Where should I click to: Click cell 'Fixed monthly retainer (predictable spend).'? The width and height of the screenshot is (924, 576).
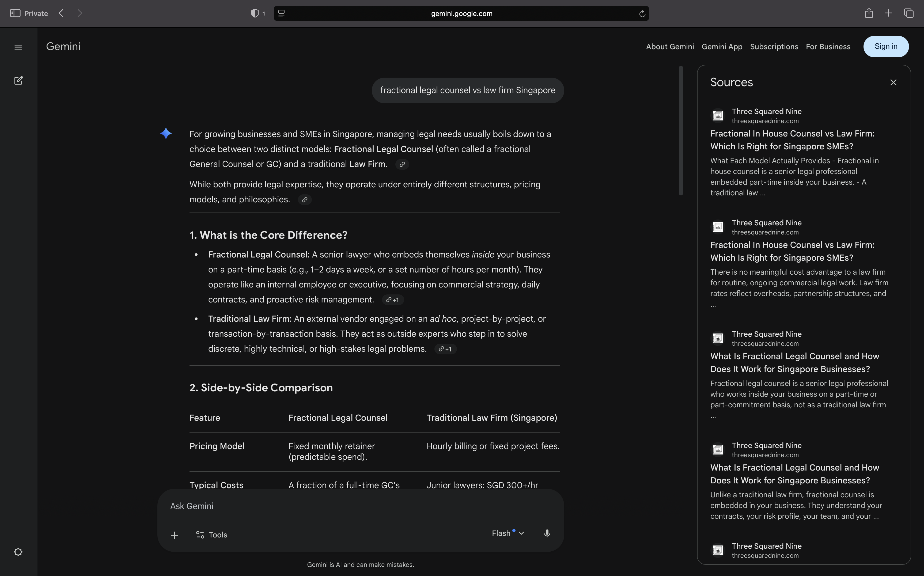(x=332, y=452)
